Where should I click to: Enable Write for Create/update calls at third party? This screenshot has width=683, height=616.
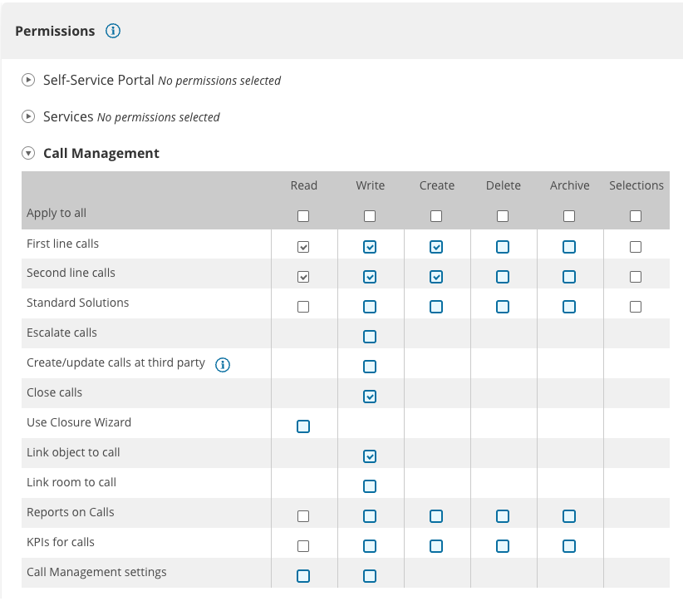(x=370, y=367)
